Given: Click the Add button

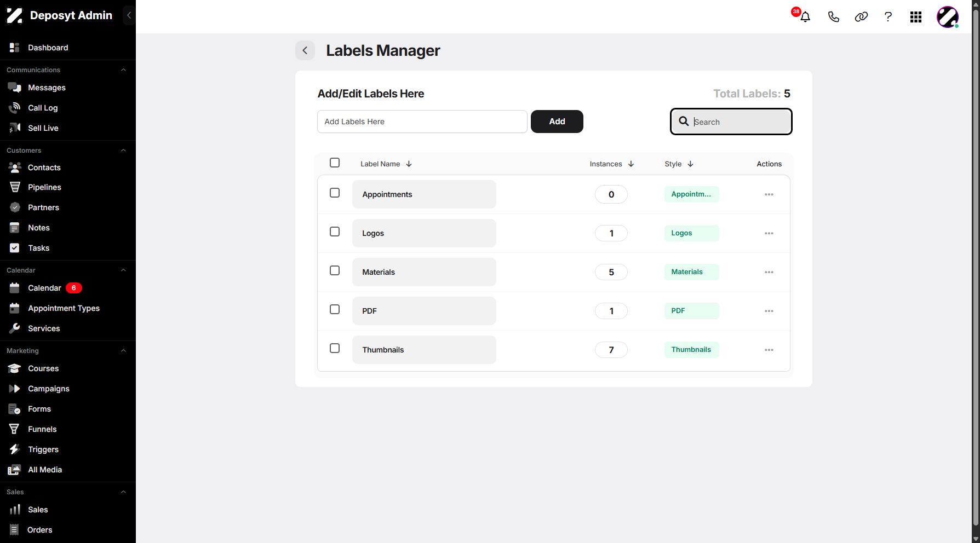Looking at the screenshot, I should (557, 122).
